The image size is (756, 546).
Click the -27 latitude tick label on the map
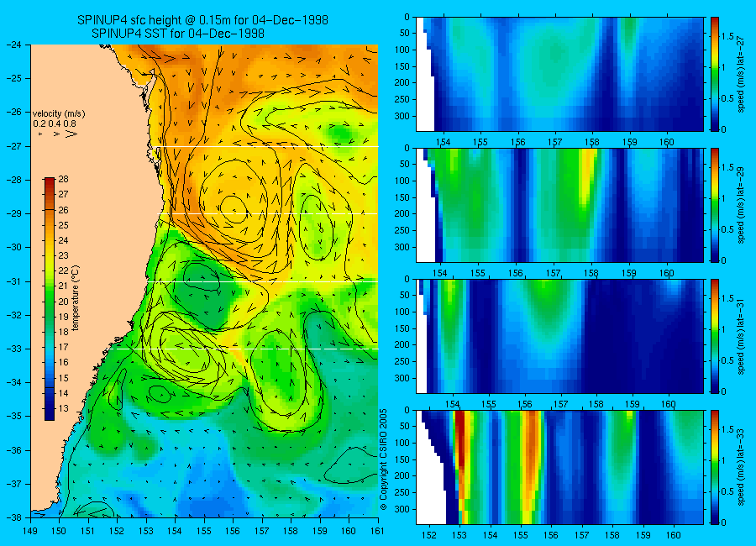(14, 146)
